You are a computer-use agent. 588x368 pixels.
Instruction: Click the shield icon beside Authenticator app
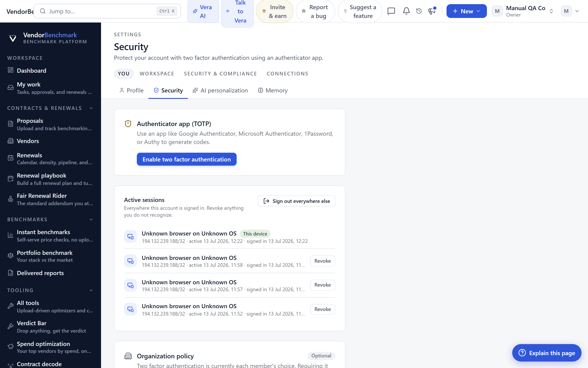coord(128,124)
